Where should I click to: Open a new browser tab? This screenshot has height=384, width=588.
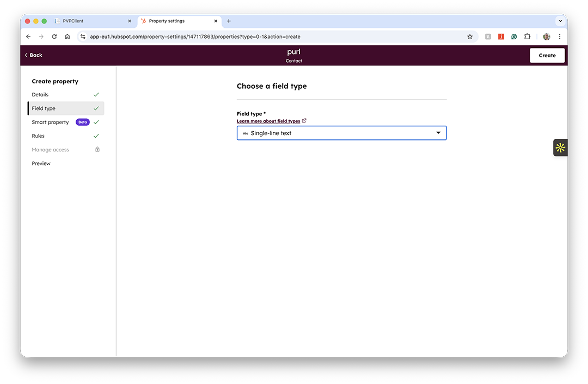click(x=229, y=21)
